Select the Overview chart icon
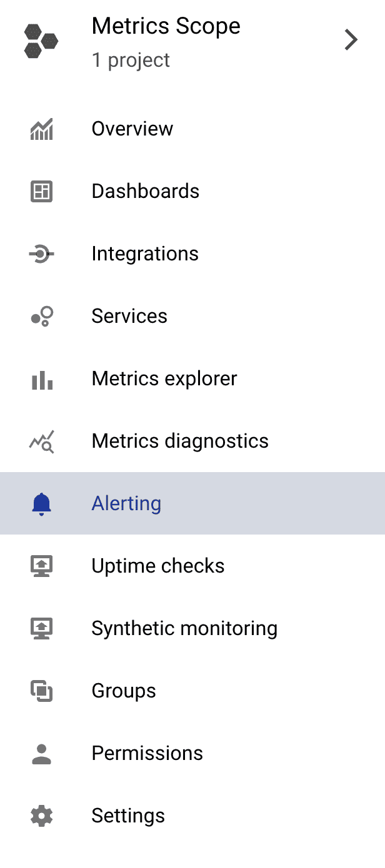This screenshot has width=385, height=868. [x=41, y=129]
